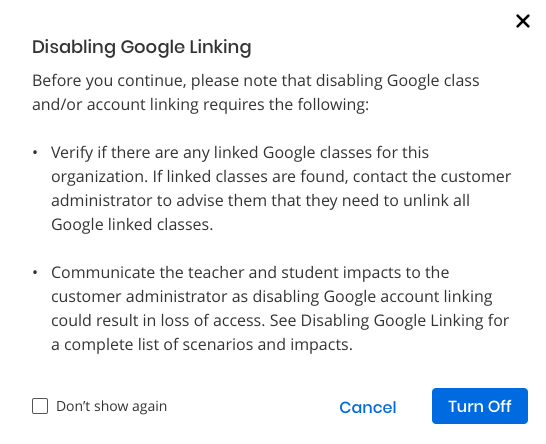Click the "and/or account linking requires" line
Image resolution: width=546 pixels, height=444 pixels.
tap(201, 104)
